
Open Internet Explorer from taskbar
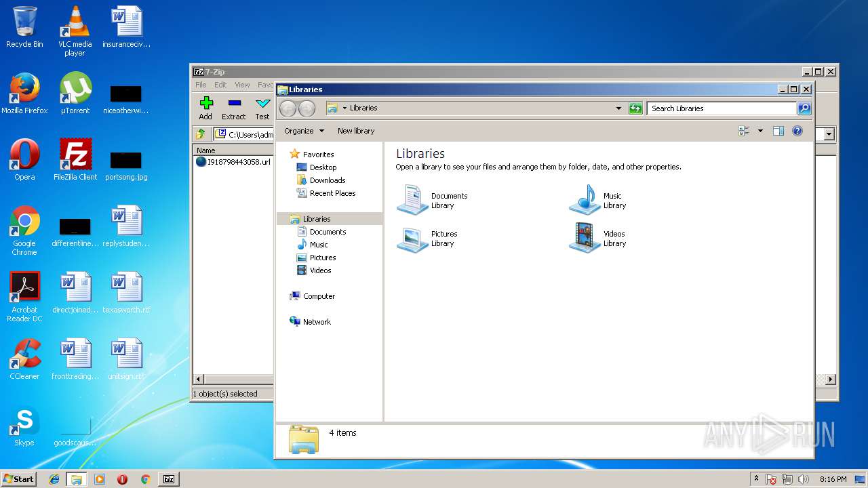[x=54, y=479]
